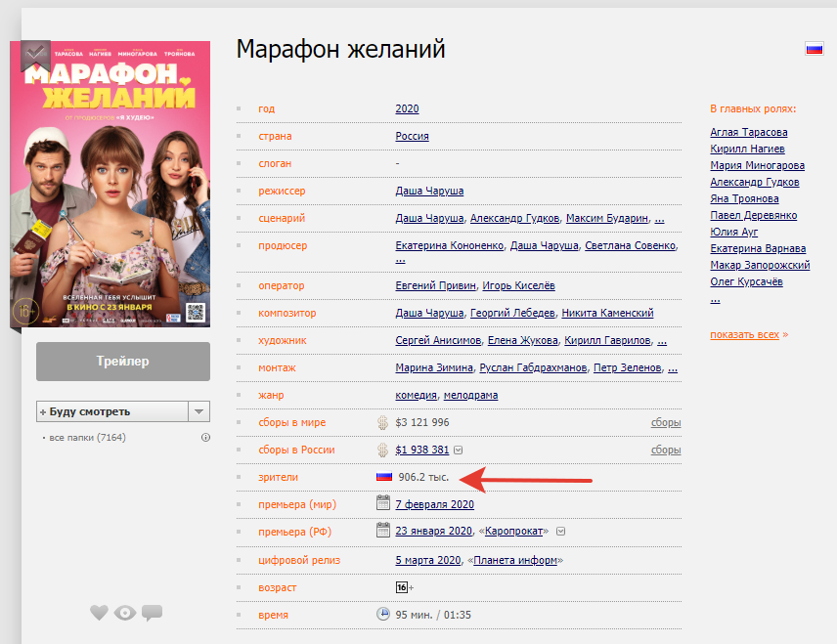Expand the arrow next to $1 938 381
The width and height of the screenshot is (837, 644).
point(458,451)
